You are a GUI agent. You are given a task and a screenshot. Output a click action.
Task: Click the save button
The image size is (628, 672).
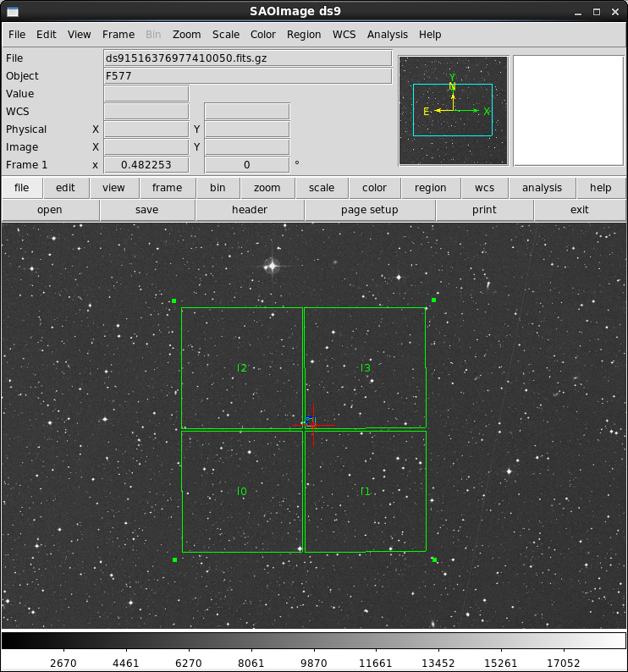coord(147,210)
